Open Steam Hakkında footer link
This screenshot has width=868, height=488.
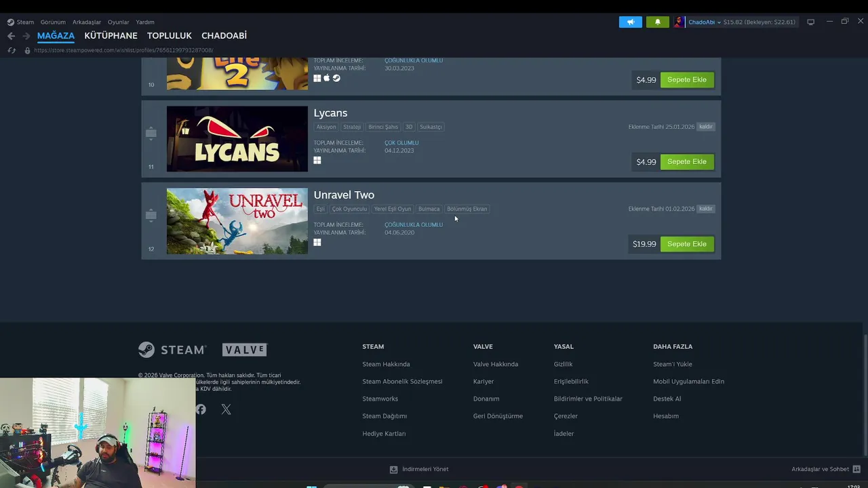(386, 364)
